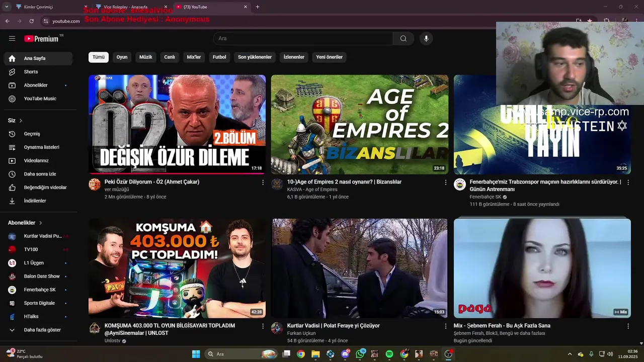The image size is (644, 362).
Task: Play the Age of Empires 2 Bizanslılar thumbnail
Action: pos(360,125)
